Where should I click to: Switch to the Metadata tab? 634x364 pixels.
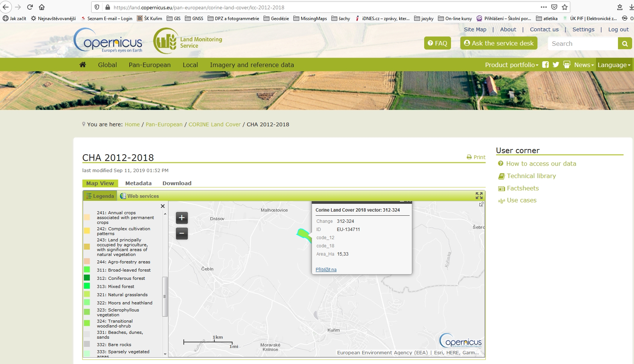(x=138, y=183)
